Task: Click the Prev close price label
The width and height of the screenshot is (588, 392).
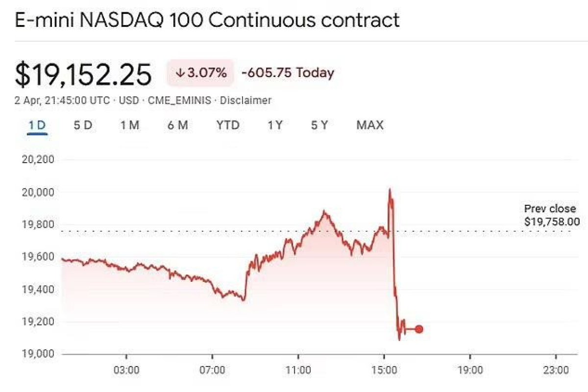Action: 550,222
